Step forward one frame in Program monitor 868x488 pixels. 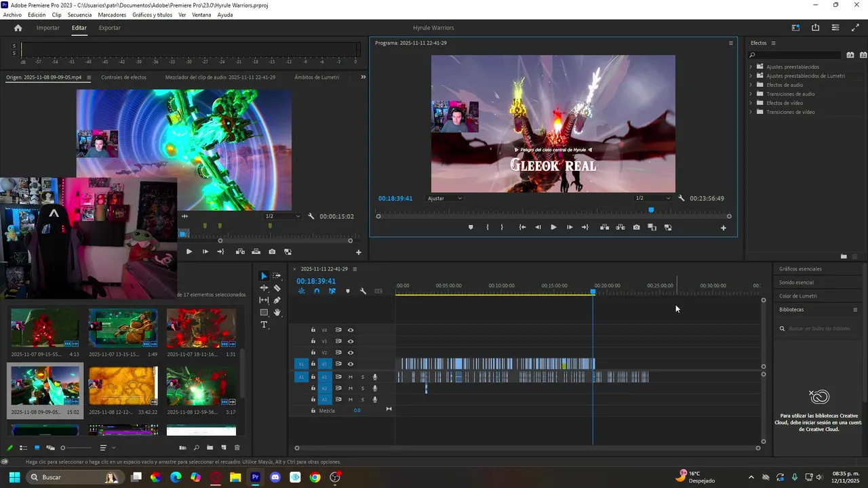569,228
